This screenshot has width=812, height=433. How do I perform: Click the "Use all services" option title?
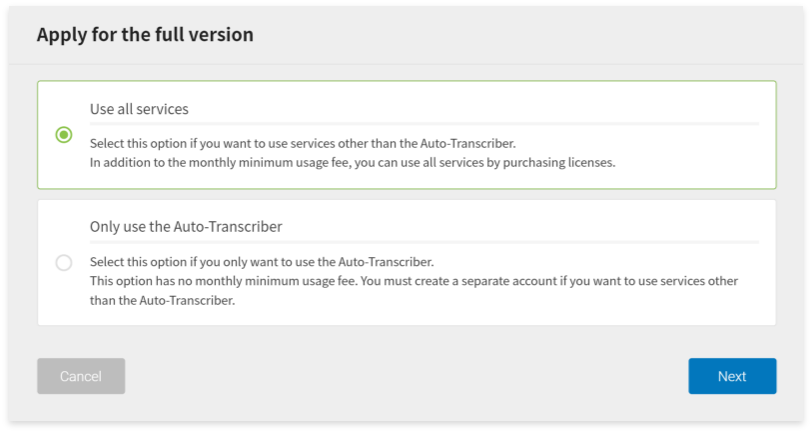[x=139, y=109]
